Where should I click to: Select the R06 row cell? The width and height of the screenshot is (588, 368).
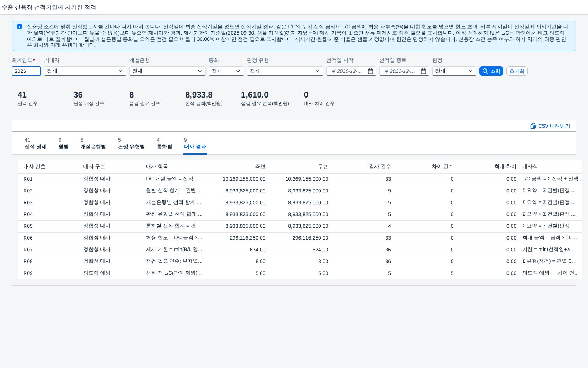click(x=28, y=238)
